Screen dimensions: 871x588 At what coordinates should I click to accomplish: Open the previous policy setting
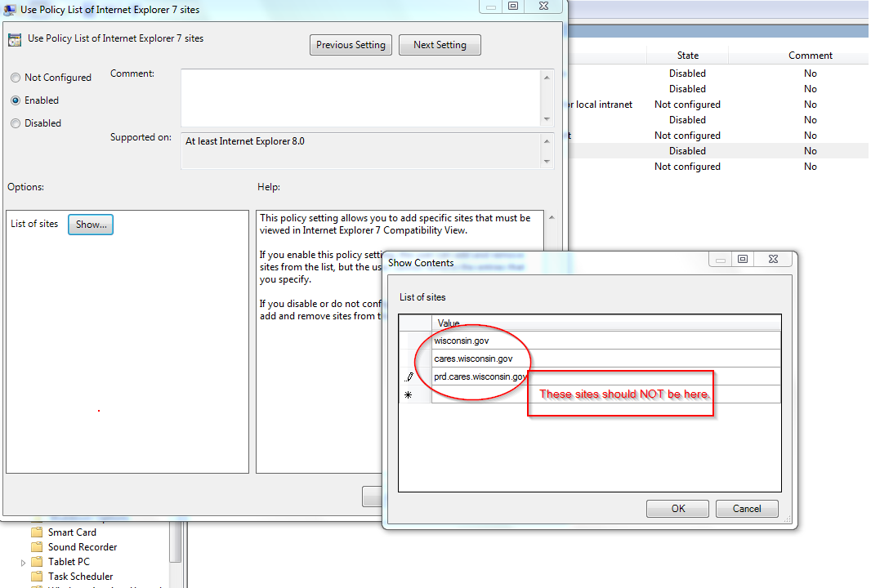tap(351, 45)
